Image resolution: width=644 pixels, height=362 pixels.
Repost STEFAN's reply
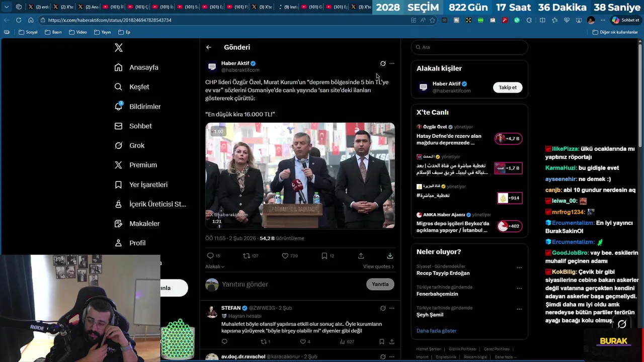[263, 342]
